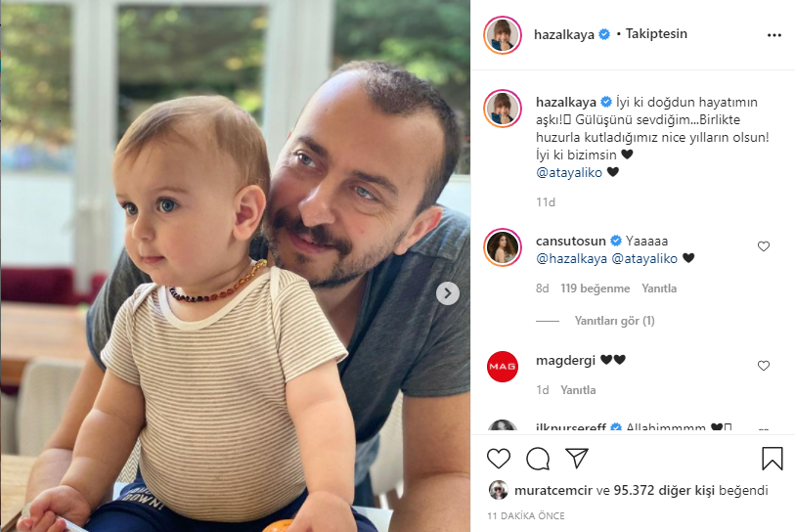
Task: Go to next photo with arrow
Action: [448, 293]
